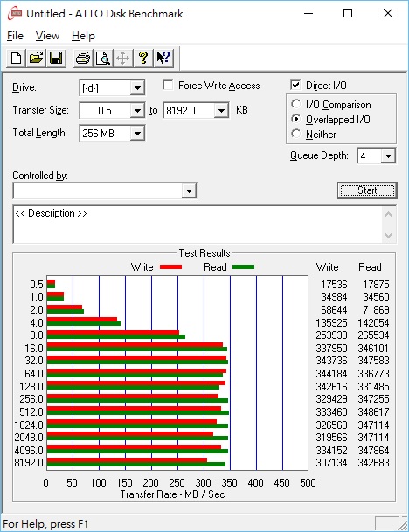
Task: Expand the Drive dropdown list
Action: tap(137, 88)
